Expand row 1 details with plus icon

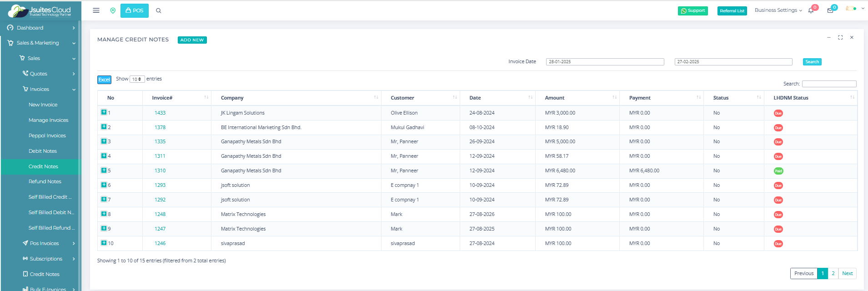point(104,112)
